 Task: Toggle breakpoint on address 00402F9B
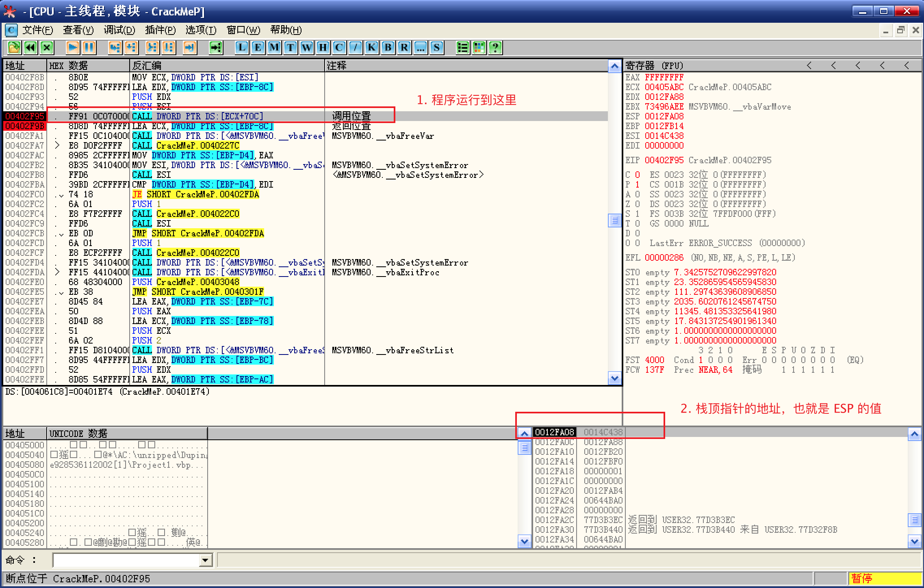(24, 126)
